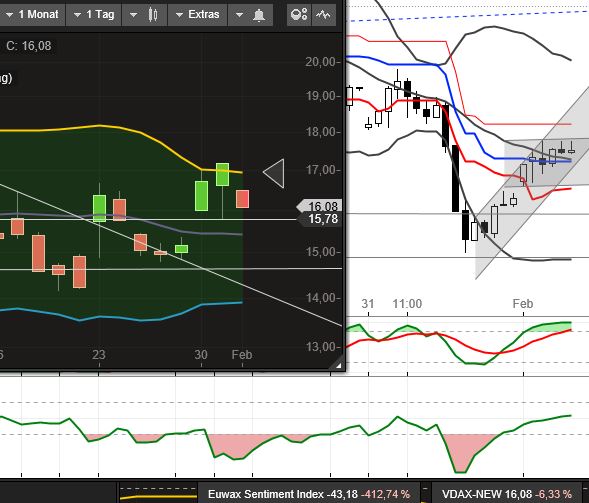Click the "31" date label on white chart

pos(368,304)
